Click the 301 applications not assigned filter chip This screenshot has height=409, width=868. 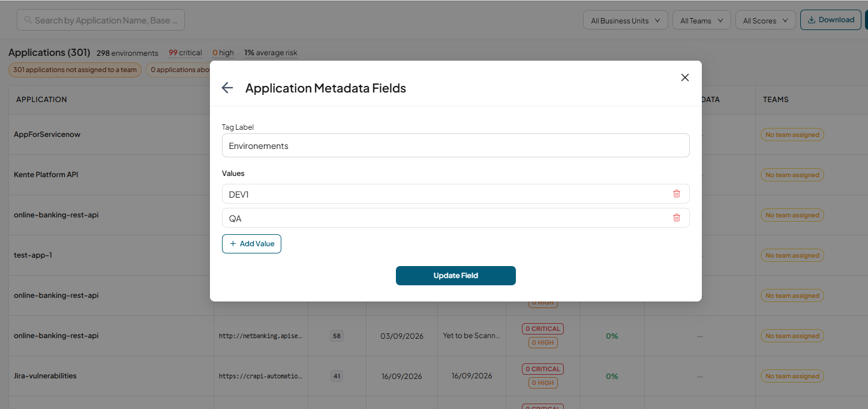[75, 70]
